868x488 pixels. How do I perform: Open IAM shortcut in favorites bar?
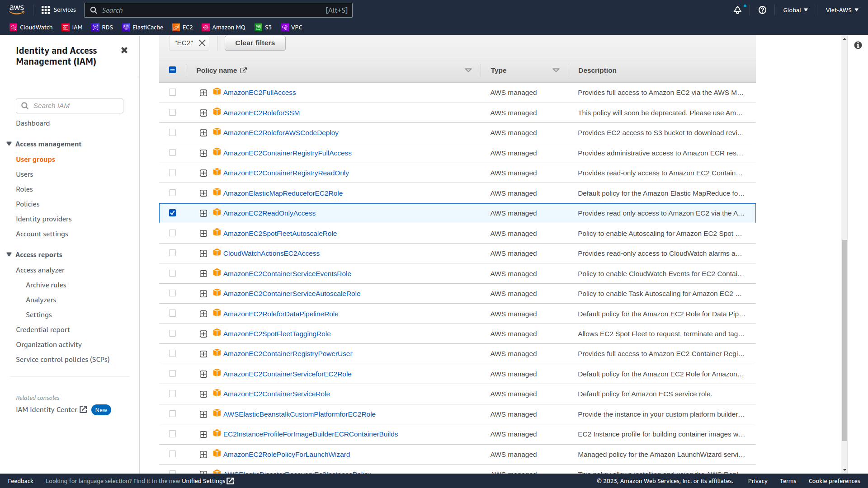(x=72, y=27)
